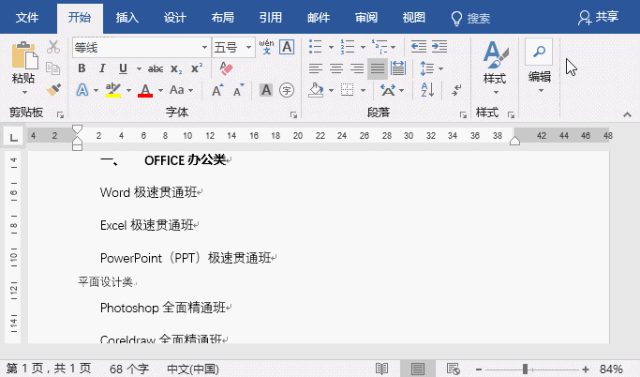Align text left
The image size is (640, 377).
315,69
